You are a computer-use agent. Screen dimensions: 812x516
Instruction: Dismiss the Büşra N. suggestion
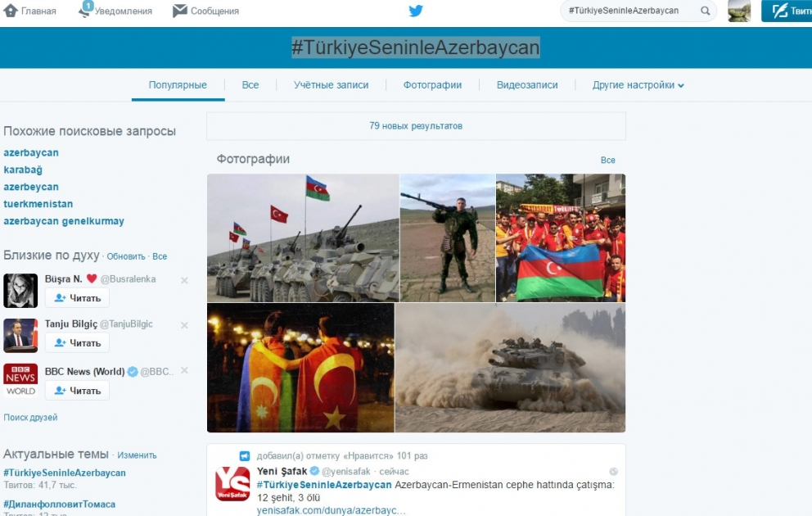184,280
